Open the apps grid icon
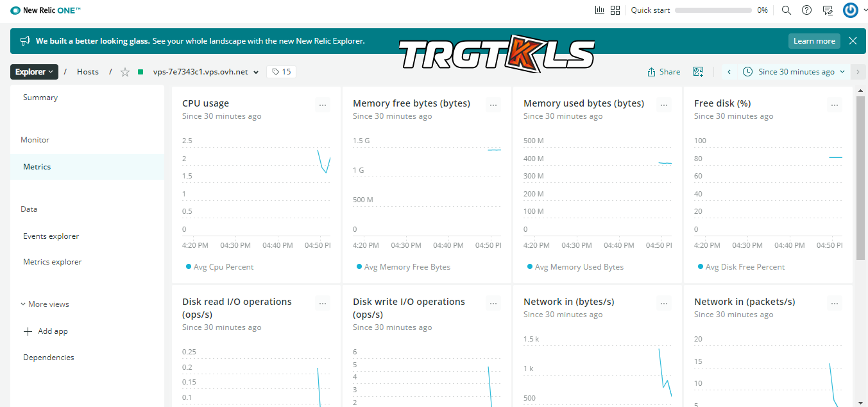Viewport: 868px width, 407px height. point(615,10)
